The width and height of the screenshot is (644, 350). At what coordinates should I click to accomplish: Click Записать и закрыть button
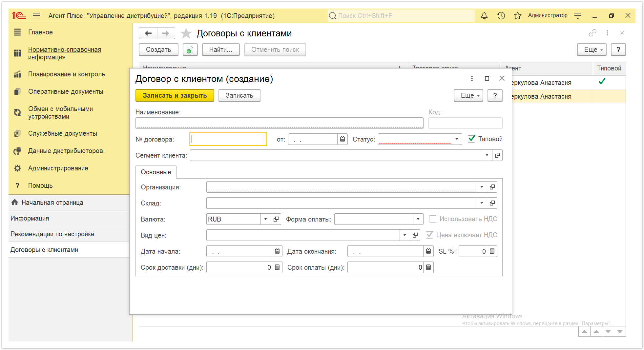point(175,95)
